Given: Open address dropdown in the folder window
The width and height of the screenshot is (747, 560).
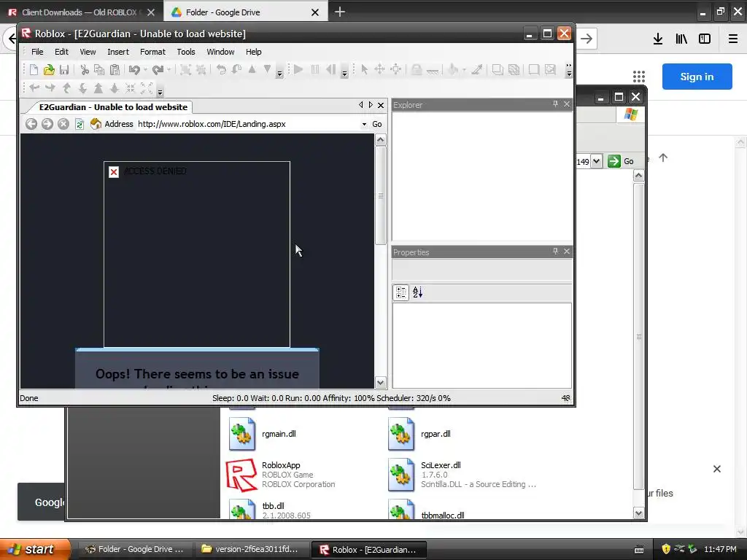Looking at the screenshot, I should coord(596,161).
